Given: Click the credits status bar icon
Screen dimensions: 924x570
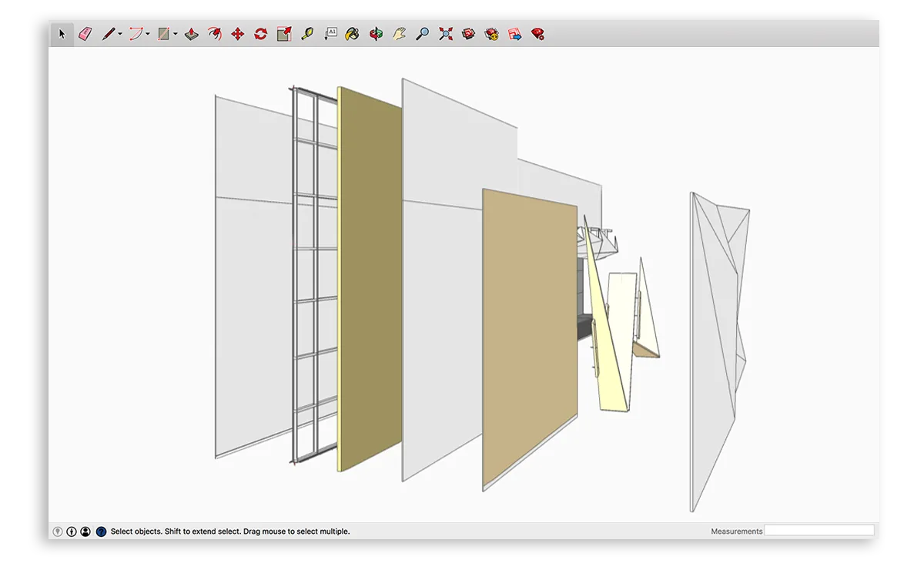Looking at the screenshot, I should point(72,531).
